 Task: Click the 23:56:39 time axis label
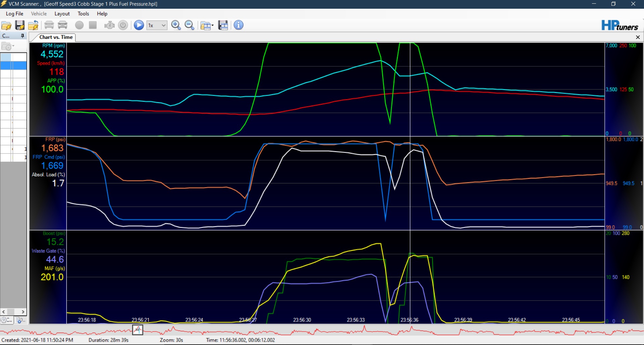pos(463,320)
